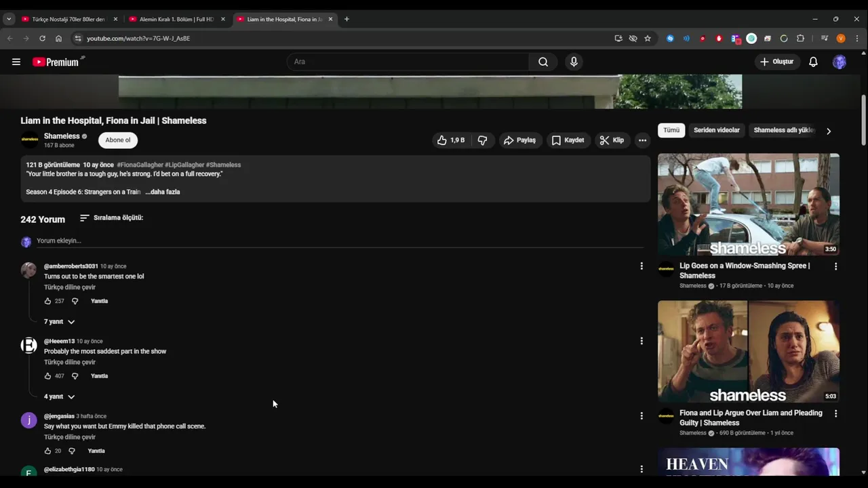Image resolution: width=868 pixels, height=488 pixels.
Task: Click the #FionaGallagher hashtag
Action: coord(140,165)
